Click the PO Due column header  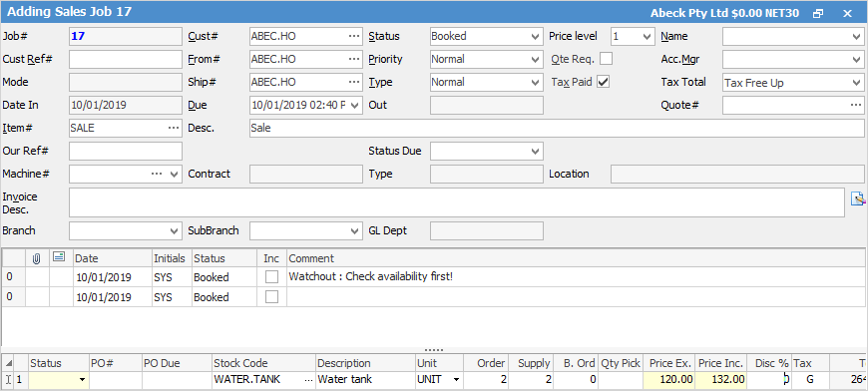point(177,363)
